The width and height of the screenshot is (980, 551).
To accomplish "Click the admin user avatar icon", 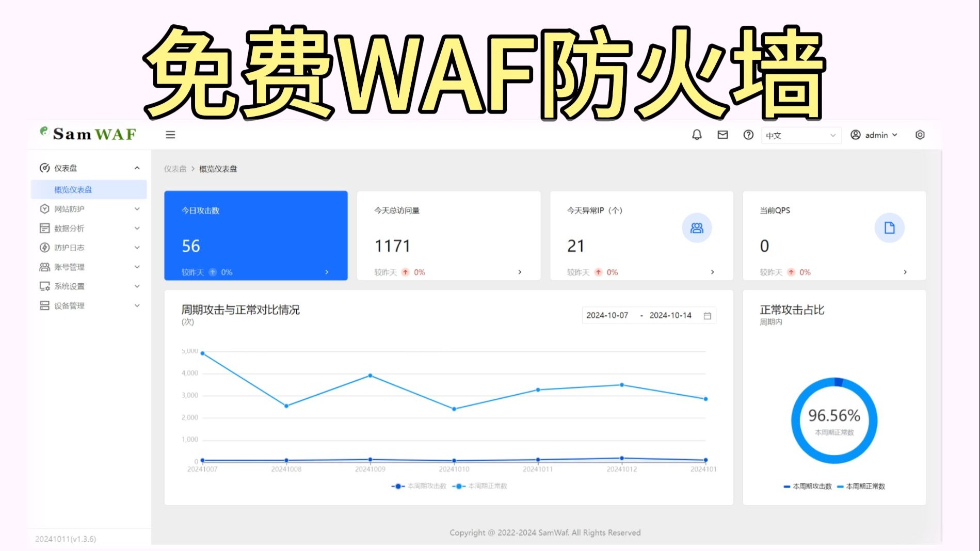I will 855,135.
